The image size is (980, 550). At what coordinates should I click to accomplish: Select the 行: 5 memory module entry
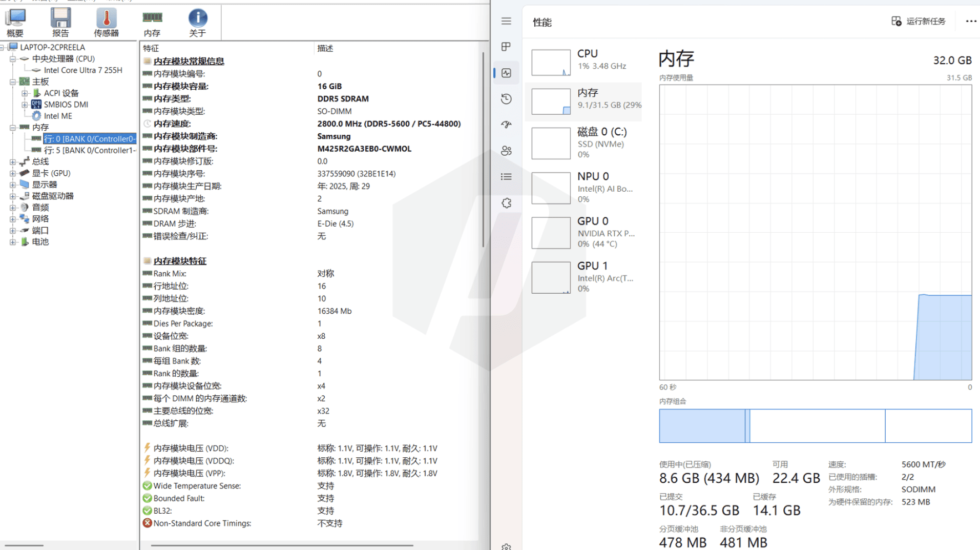pyautogui.click(x=89, y=150)
